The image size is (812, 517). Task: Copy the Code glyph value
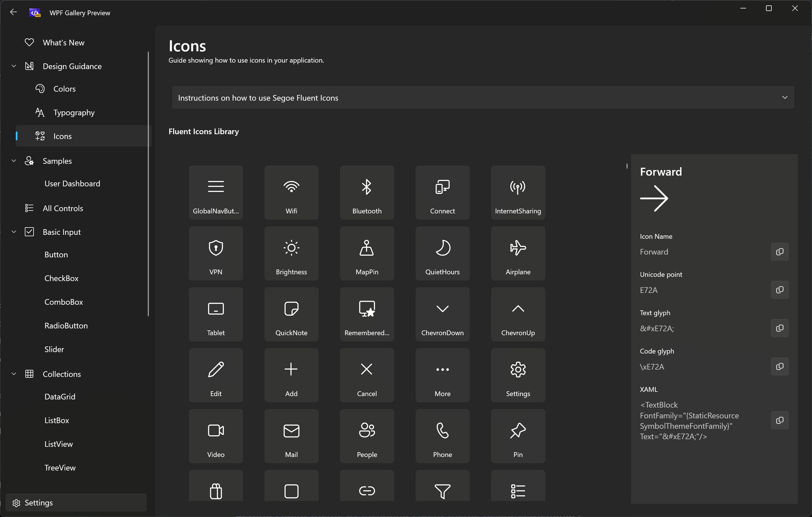[780, 366]
